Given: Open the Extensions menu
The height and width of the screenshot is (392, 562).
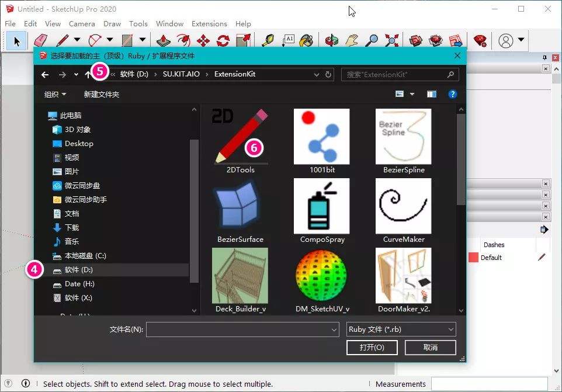Looking at the screenshot, I should pos(209,23).
